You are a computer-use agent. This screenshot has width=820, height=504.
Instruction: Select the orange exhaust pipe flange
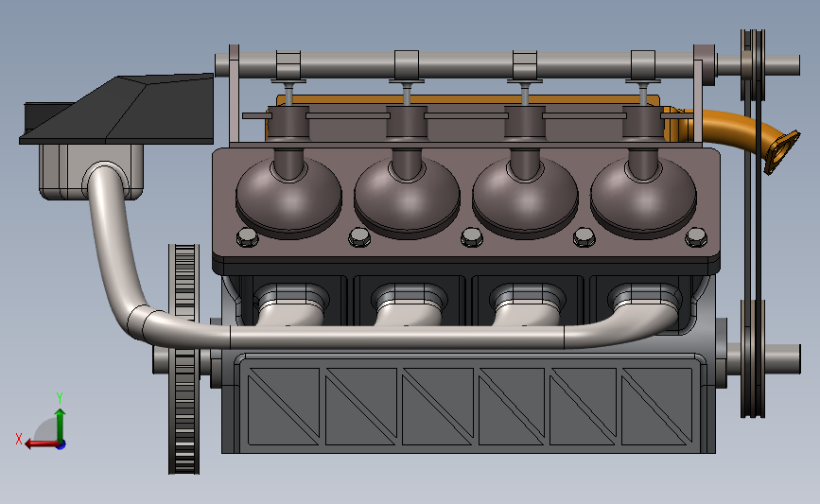click(782, 152)
